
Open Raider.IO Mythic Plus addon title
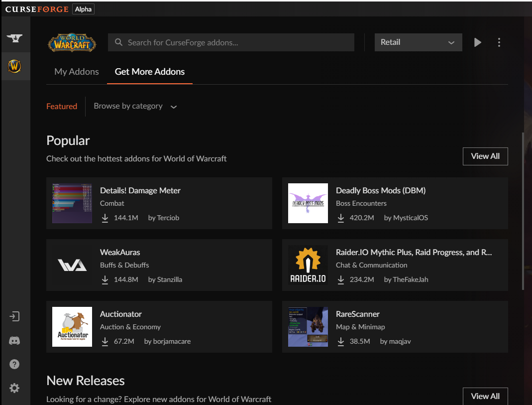click(414, 252)
